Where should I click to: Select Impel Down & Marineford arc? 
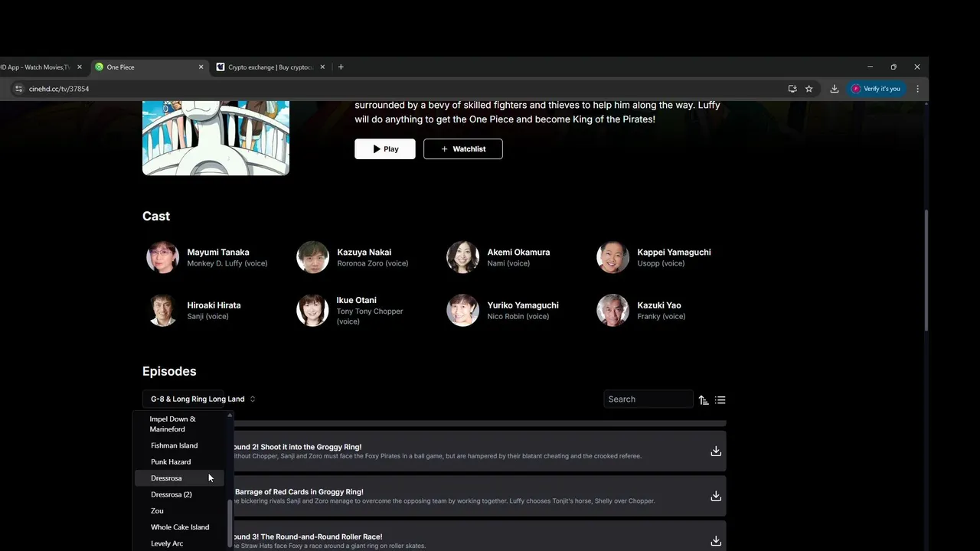(180, 424)
